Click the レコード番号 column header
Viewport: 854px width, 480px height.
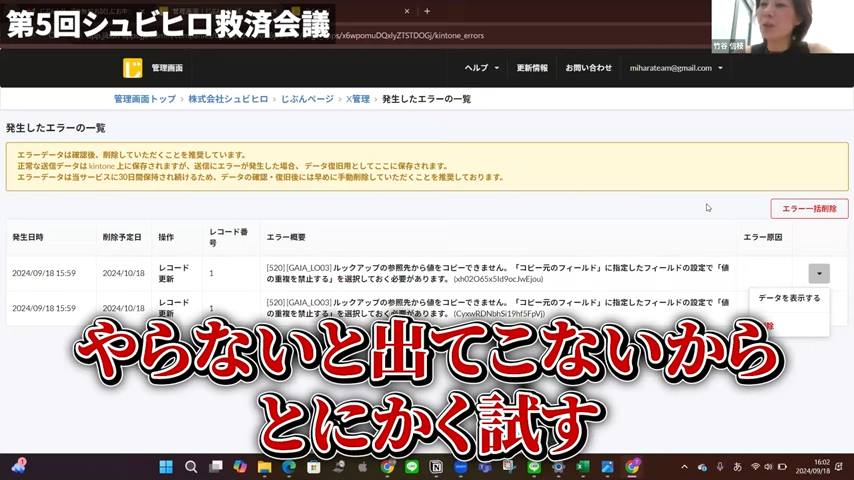click(229, 238)
